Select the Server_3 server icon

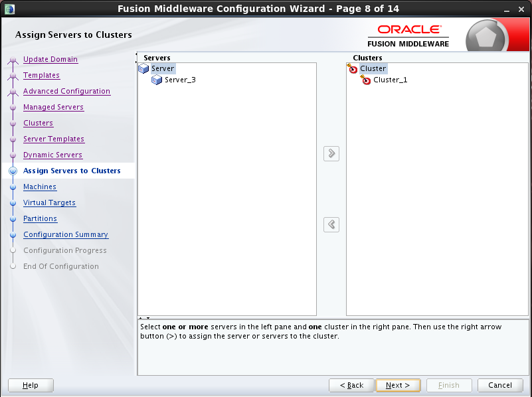click(x=157, y=80)
